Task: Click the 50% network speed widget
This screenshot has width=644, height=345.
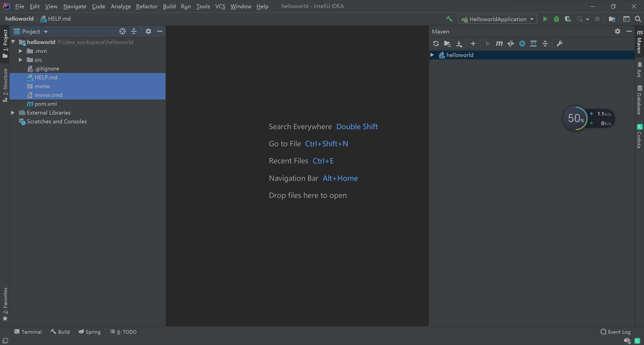Action: (x=588, y=118)
